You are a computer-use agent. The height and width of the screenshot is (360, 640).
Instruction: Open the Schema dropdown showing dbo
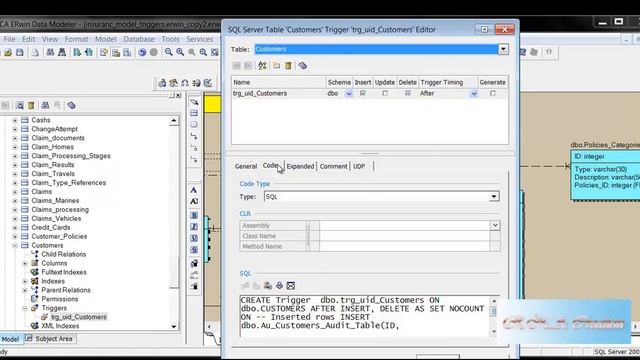coord(349,93)
